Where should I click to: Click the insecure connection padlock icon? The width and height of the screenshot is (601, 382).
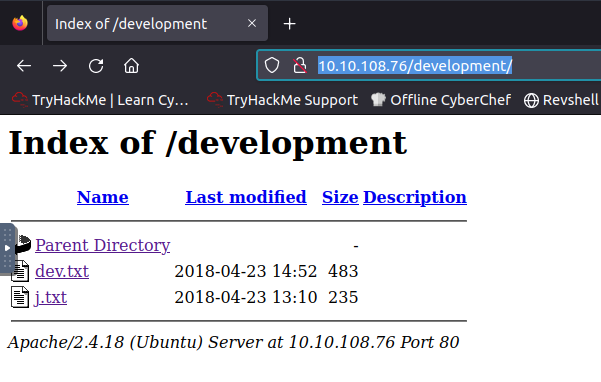click(300, 66)
